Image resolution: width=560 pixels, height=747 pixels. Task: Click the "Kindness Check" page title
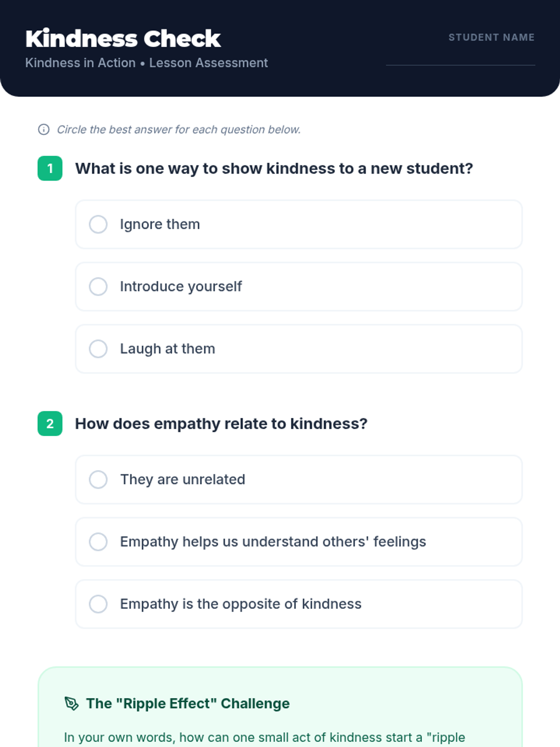123,38
